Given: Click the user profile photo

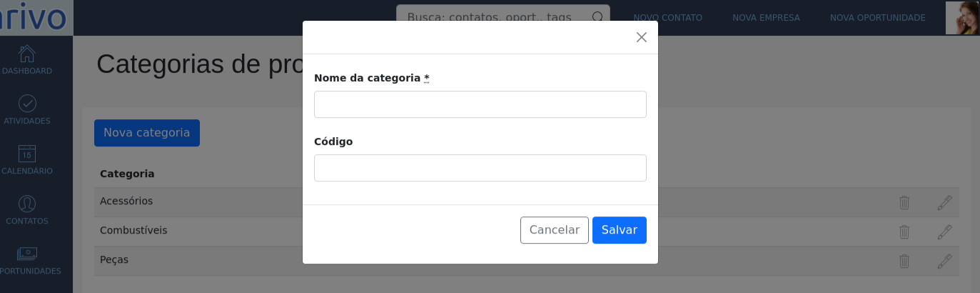Looking at the screenshot, I should pos(961,18).
